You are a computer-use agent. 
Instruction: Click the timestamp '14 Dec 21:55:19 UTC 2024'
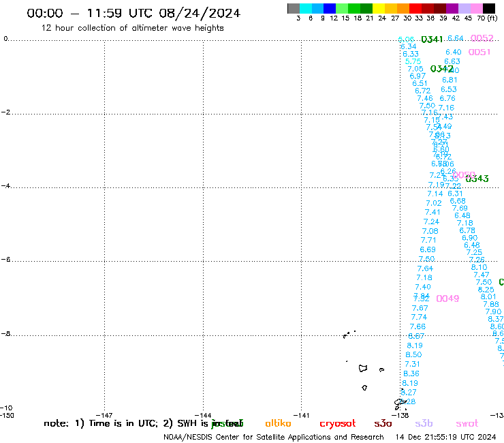coord(445,437)
